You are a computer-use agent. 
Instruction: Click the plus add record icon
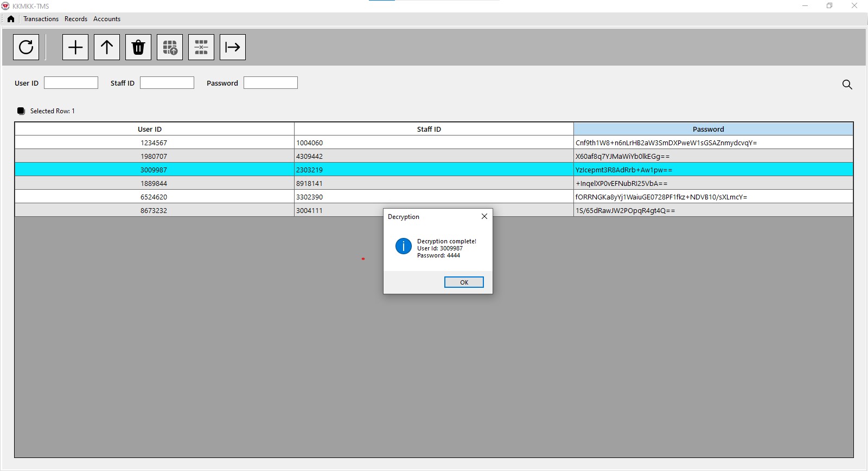[75, 47]
